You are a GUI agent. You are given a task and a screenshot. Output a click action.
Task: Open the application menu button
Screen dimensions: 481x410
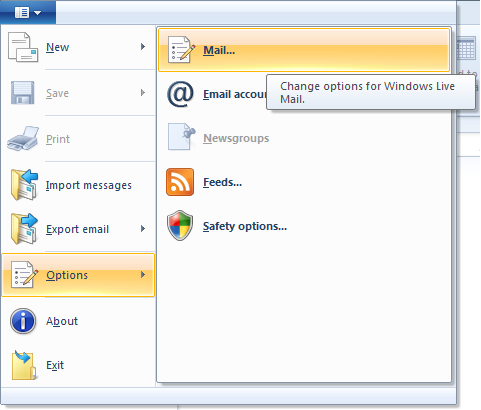click(x=28, y=13)
